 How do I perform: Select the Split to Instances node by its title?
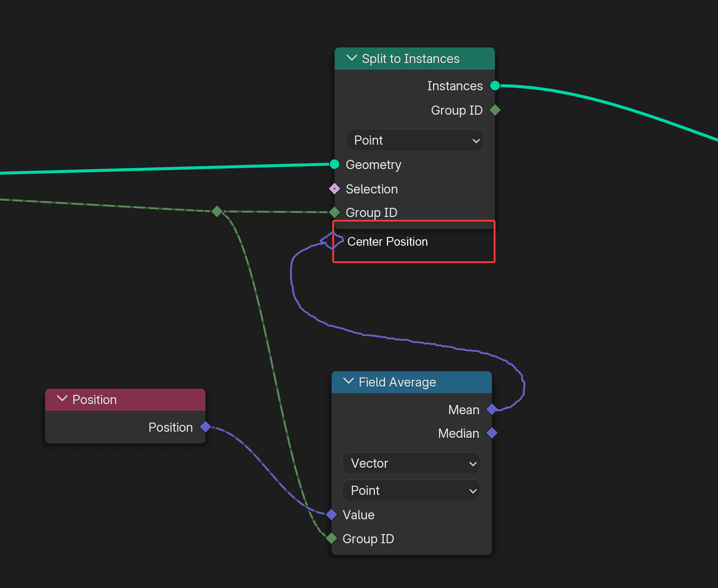410,59
